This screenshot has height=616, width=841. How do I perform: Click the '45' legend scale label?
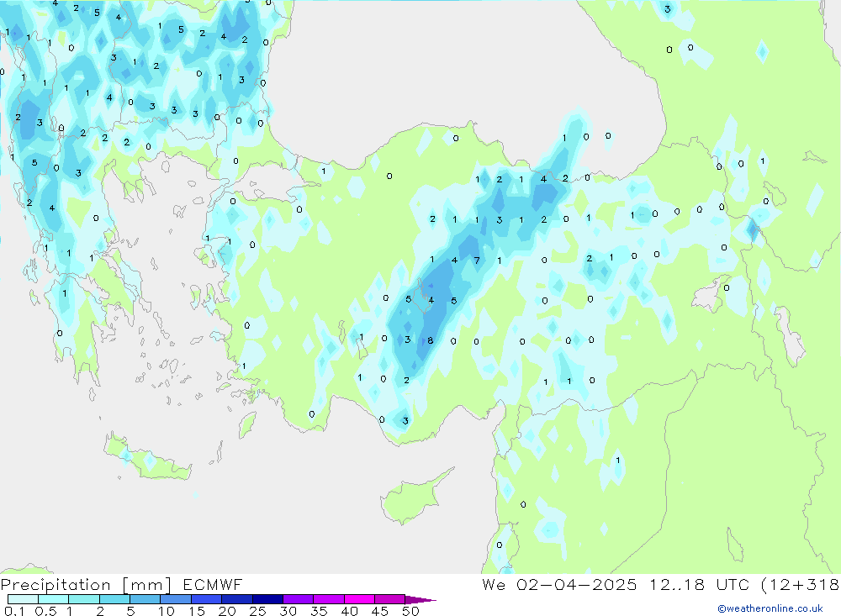(x=380, y=611)
